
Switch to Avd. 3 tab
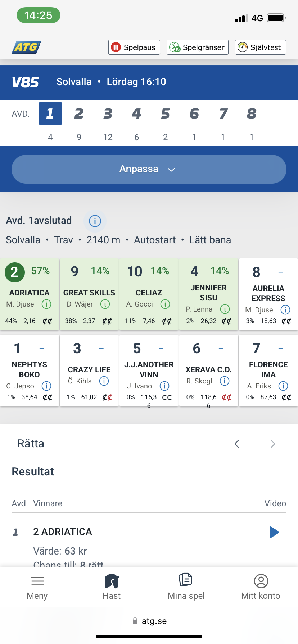(108, 114)
